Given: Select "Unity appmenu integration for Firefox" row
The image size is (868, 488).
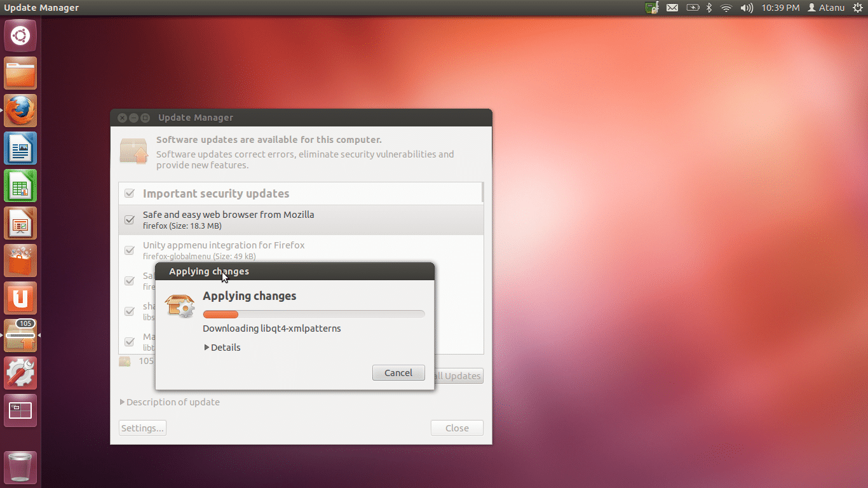Looking at the screenshot, I should [x=301, y=250].
